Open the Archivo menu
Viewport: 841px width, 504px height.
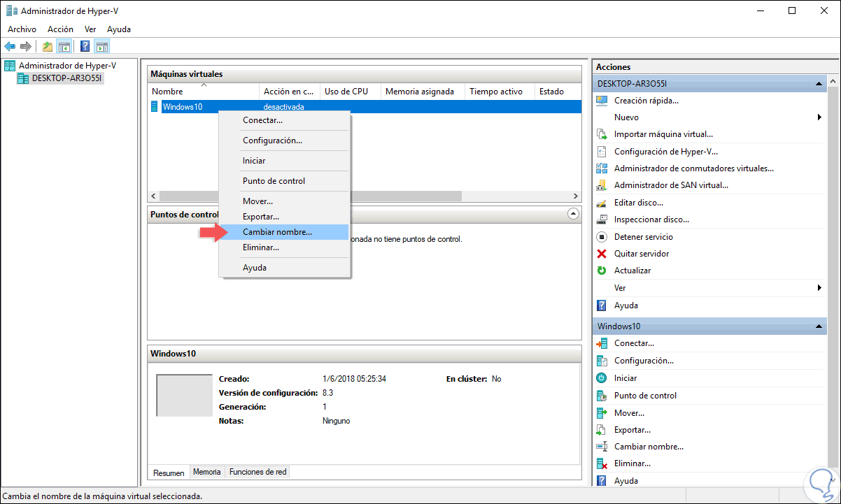(x=22, y=29)
